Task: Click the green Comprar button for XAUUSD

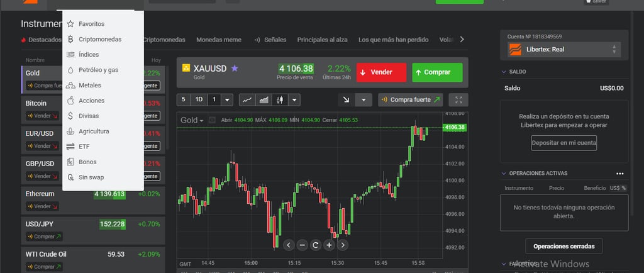Action: pos(438,72)
